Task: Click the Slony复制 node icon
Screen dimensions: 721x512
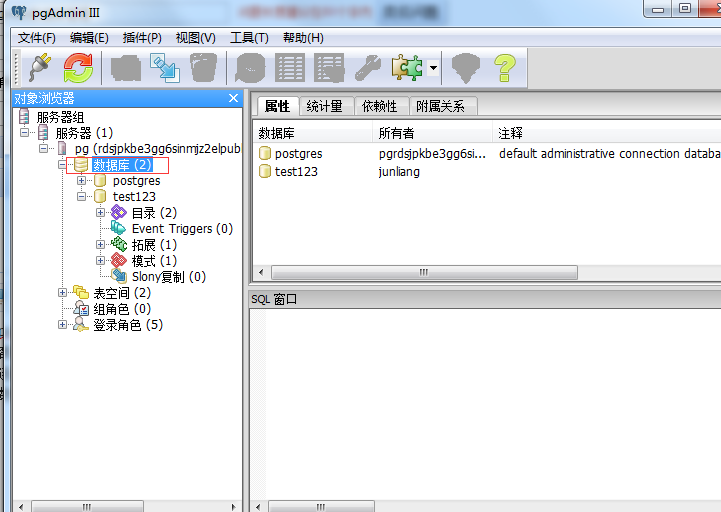Action: point(119,277)
